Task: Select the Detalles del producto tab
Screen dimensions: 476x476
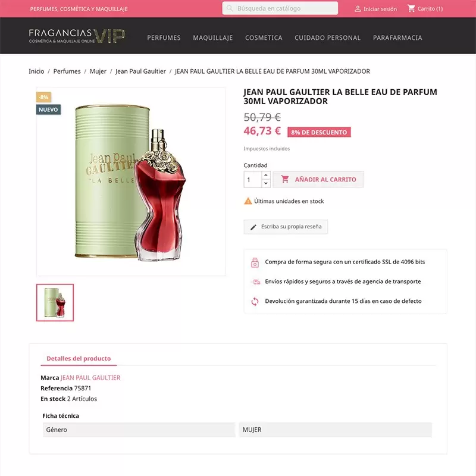Action: pyautogui.click(x=79, y=359)
